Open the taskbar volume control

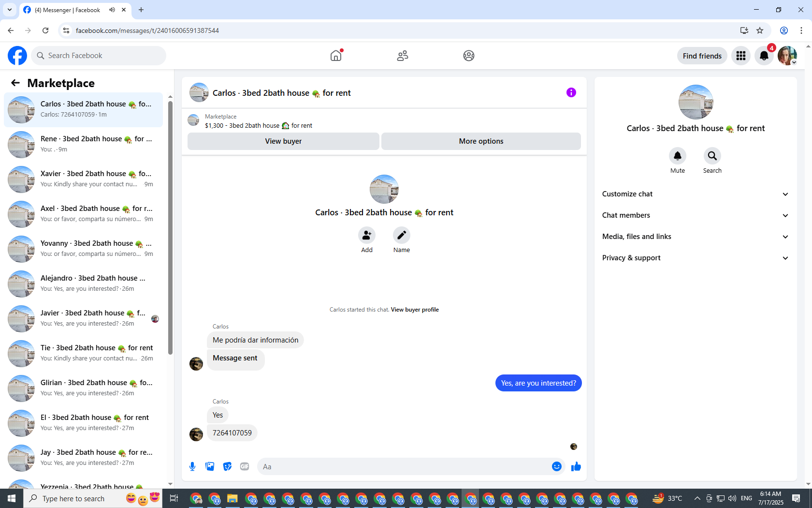(732, 498)
